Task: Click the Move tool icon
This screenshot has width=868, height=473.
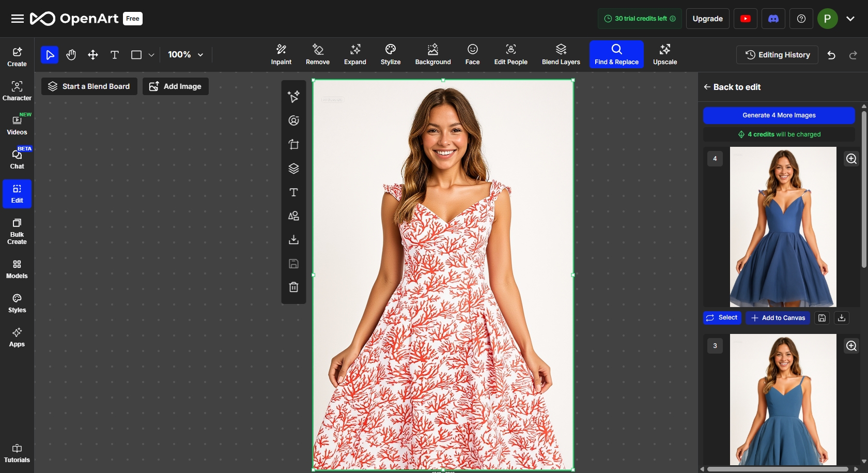Action: click(93, 55)
